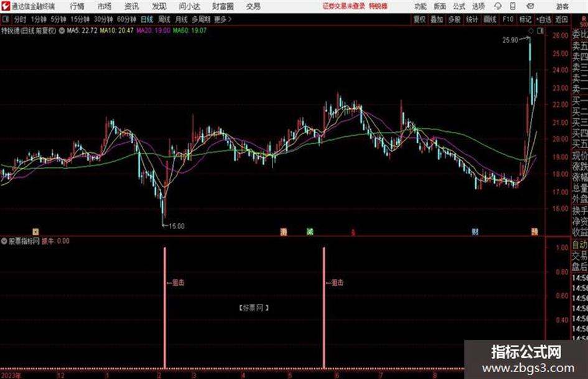Add stock via 自选 button
This screenshot has height=379, width=588.
click(x=543, y=19)
